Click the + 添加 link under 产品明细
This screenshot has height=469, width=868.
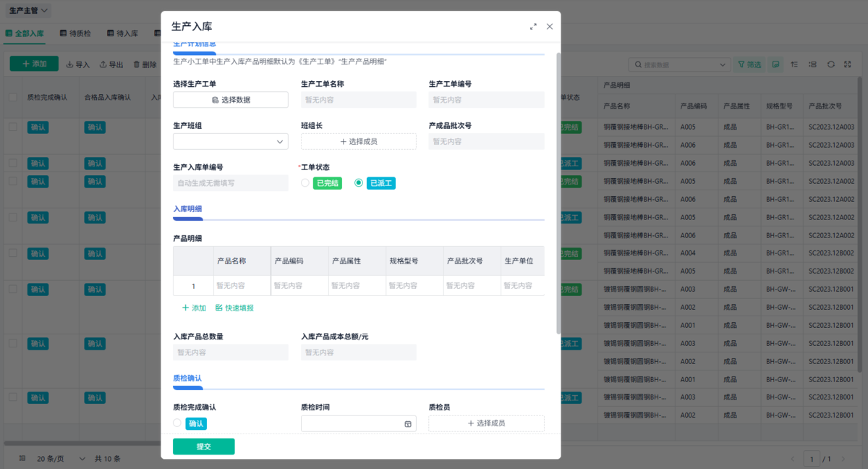tap(194, 308)
